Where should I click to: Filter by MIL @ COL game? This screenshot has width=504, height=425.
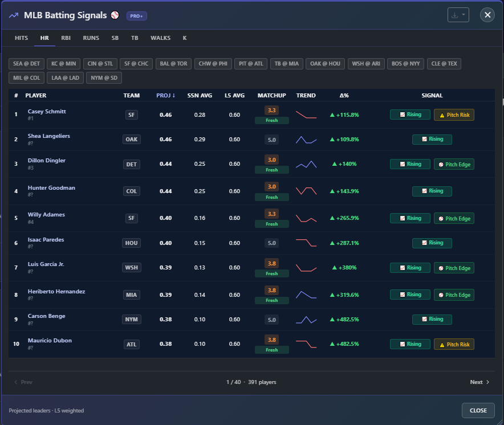pyautogui.click(x=26, y=77)
